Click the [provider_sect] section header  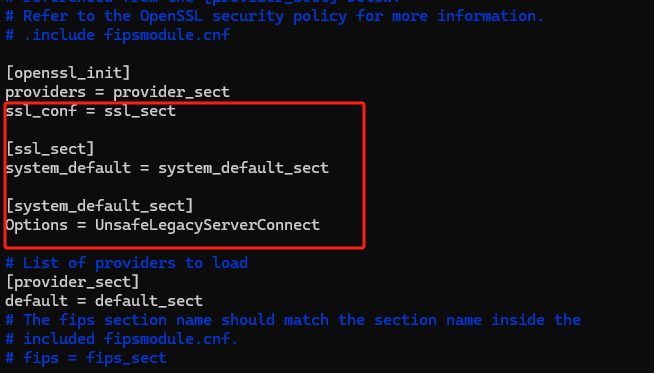(73, 282)
